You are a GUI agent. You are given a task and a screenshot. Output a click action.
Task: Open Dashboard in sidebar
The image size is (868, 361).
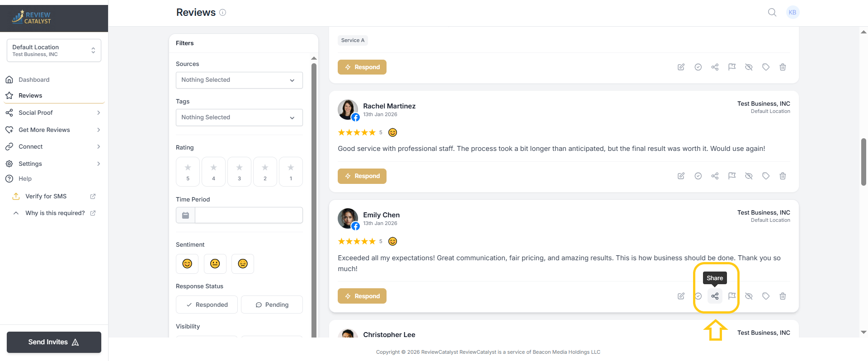pyautogui.click(x=34, y=80)
